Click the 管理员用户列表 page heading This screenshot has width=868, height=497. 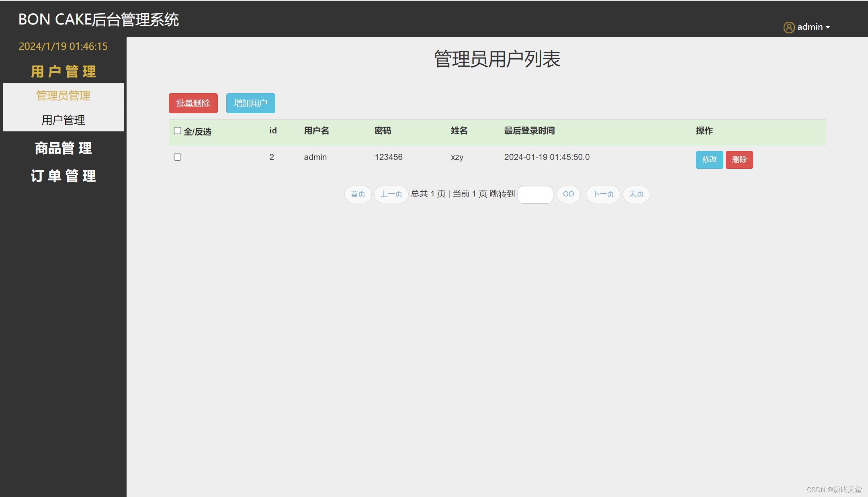click(497, 59)
